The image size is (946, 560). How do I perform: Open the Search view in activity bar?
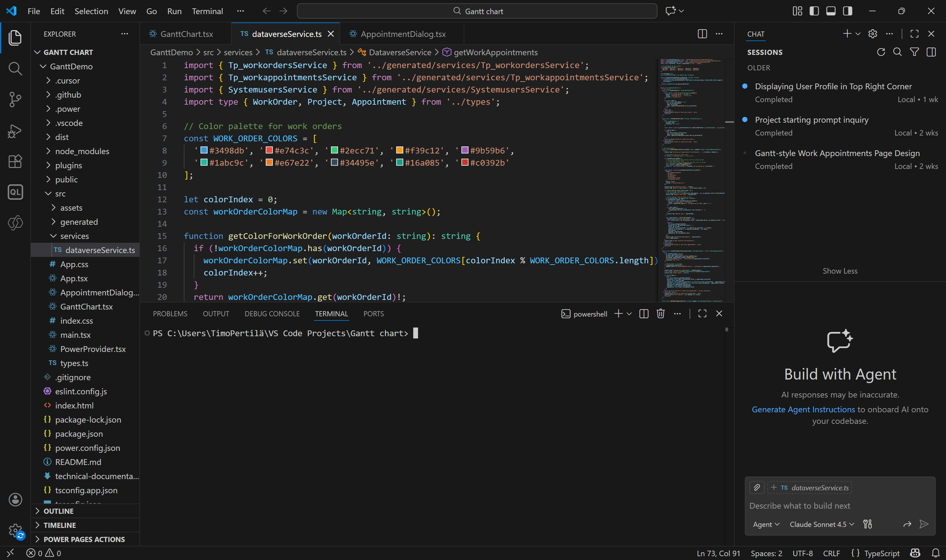(15, 69)
